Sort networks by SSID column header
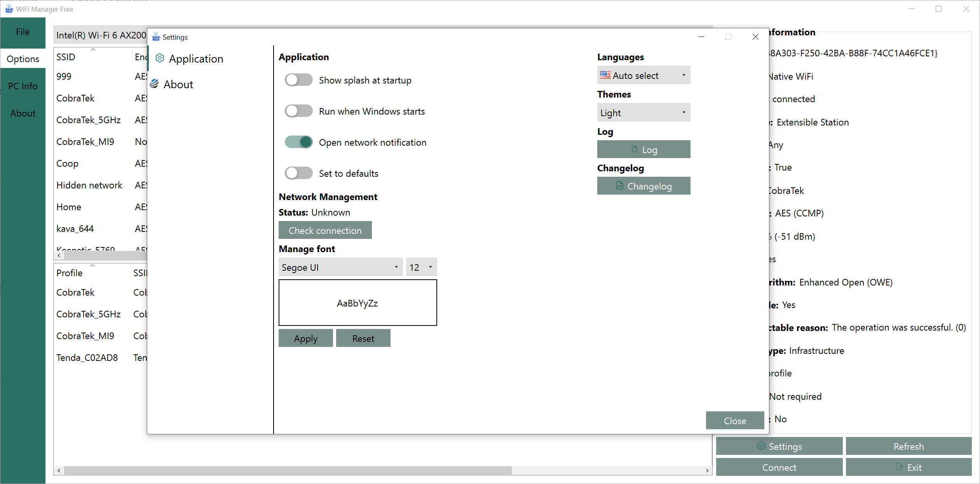Image resolution: width=980 pixels, height=484 pixels. 92,57
